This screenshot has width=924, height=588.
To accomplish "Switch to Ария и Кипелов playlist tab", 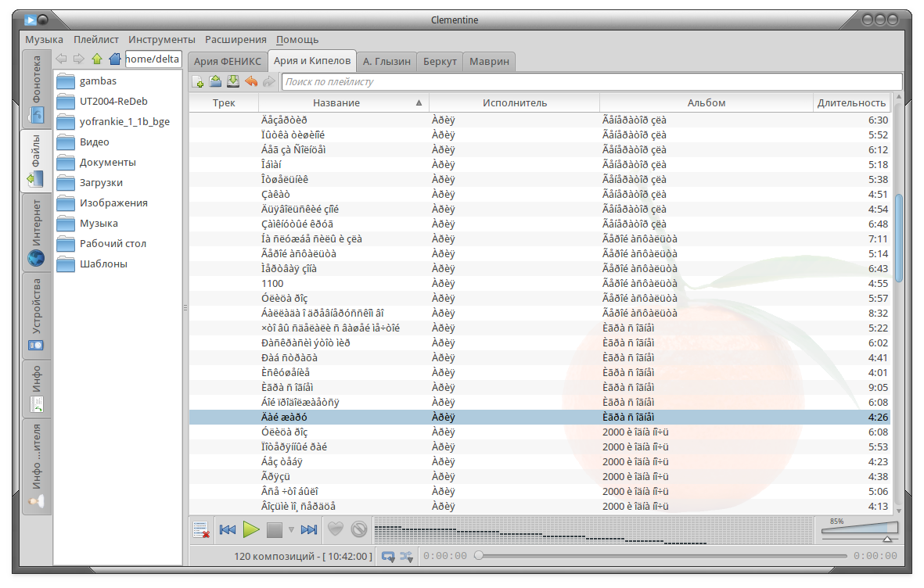I will pos(311,61).
